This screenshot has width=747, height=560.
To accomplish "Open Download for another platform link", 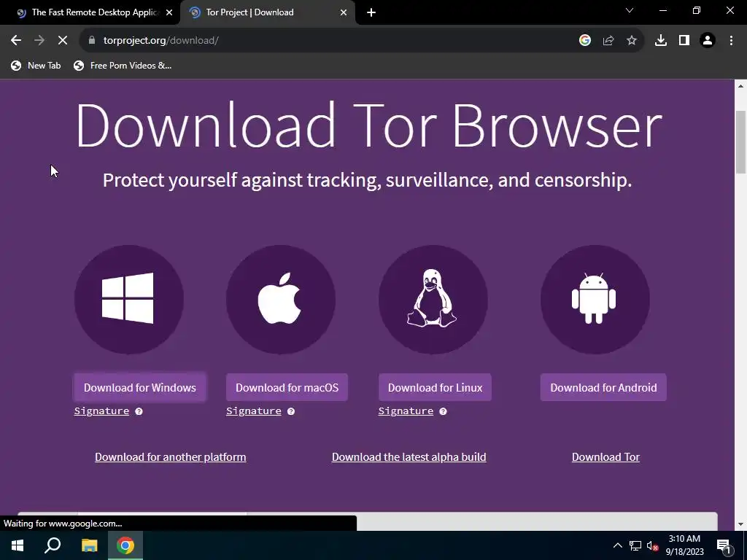I will (171, 457).
